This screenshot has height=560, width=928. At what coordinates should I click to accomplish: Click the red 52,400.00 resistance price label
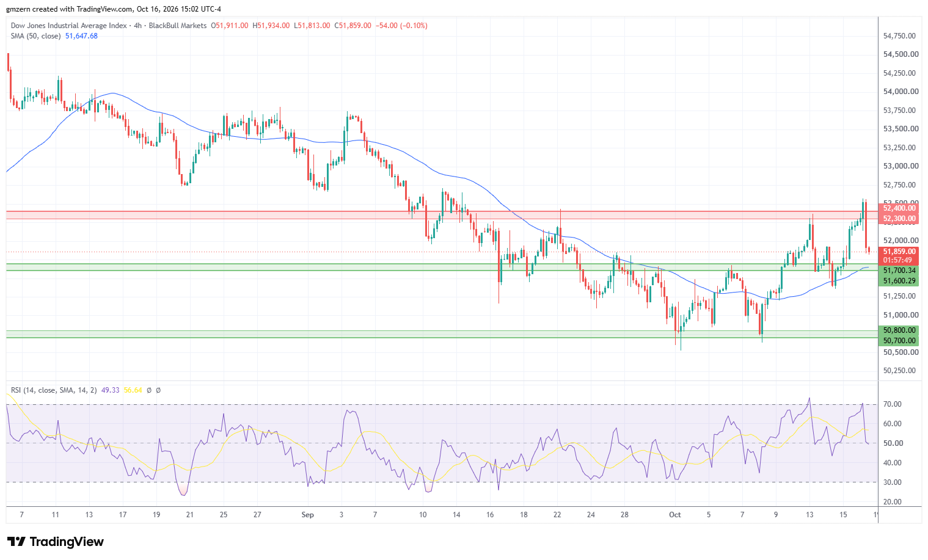[899, 208]
